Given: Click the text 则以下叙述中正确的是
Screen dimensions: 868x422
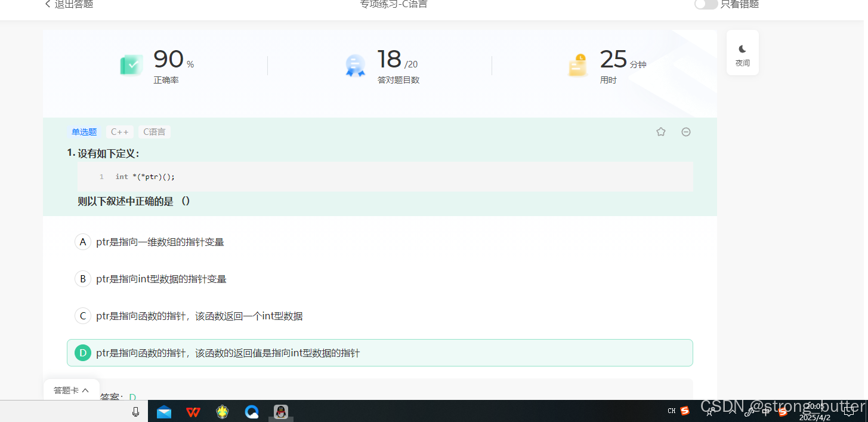Looking at the screenshot, I should click(134, 201).
